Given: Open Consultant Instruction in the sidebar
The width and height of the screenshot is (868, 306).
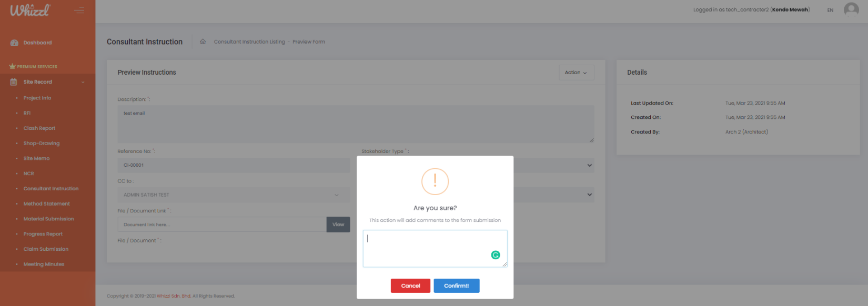Looking at the screenshot, I should pyautogui.click(x=51, y=189).
